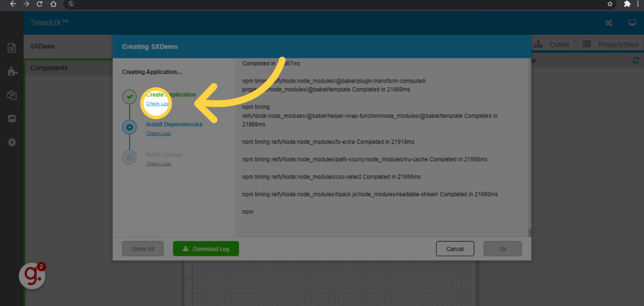Open Check Logs under Build Canvas
This screenshot has width=644, height=306.
coord(158,164)
